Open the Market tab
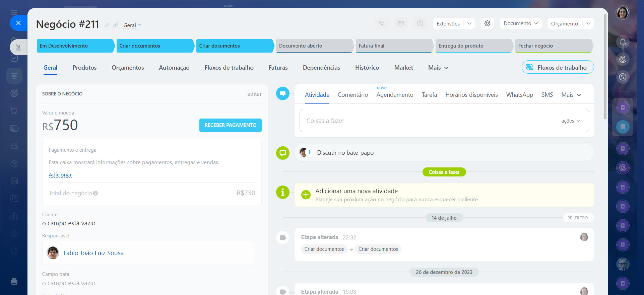 pyautogui.click(x=403, y=68)
